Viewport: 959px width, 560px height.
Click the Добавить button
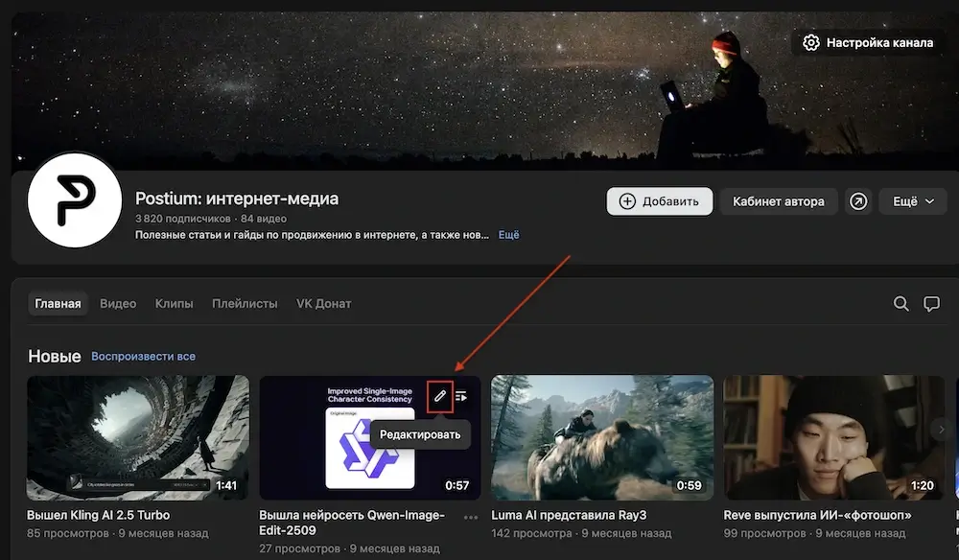(660, 201)
